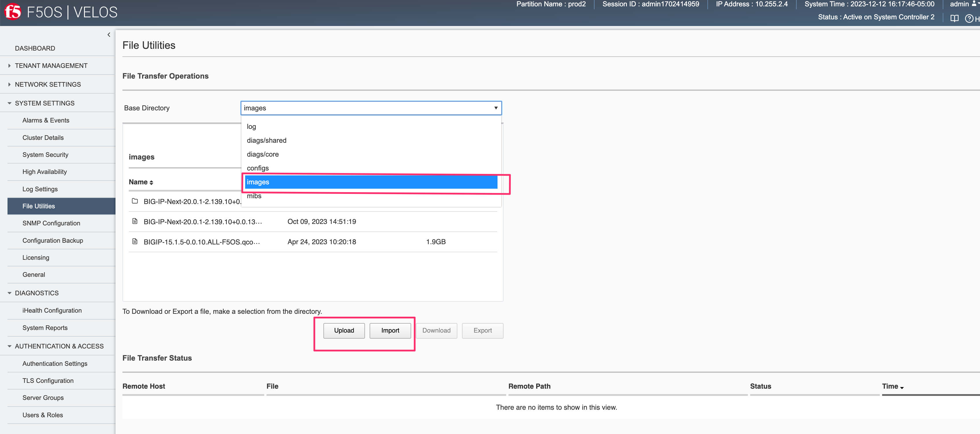Image resolution: width=980 pixels, height=434 pixels.
Task: Open Log Settings page
Action: pos(40,189)
